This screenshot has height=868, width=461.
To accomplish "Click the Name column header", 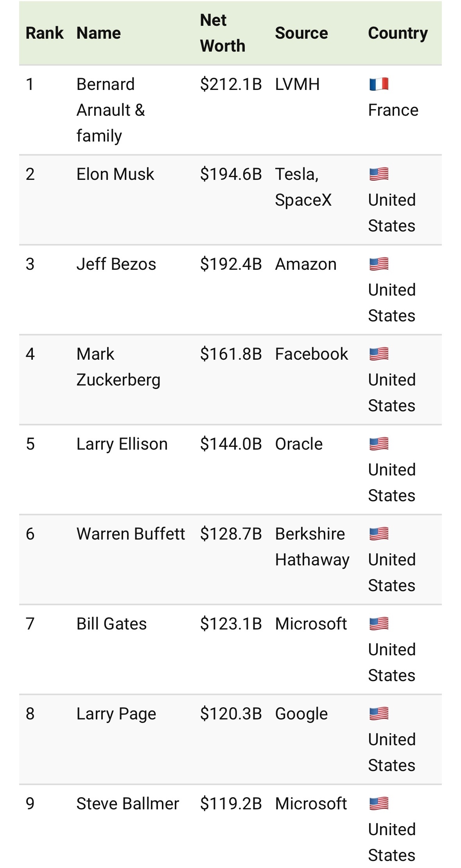I will click(x=99, y=33).
